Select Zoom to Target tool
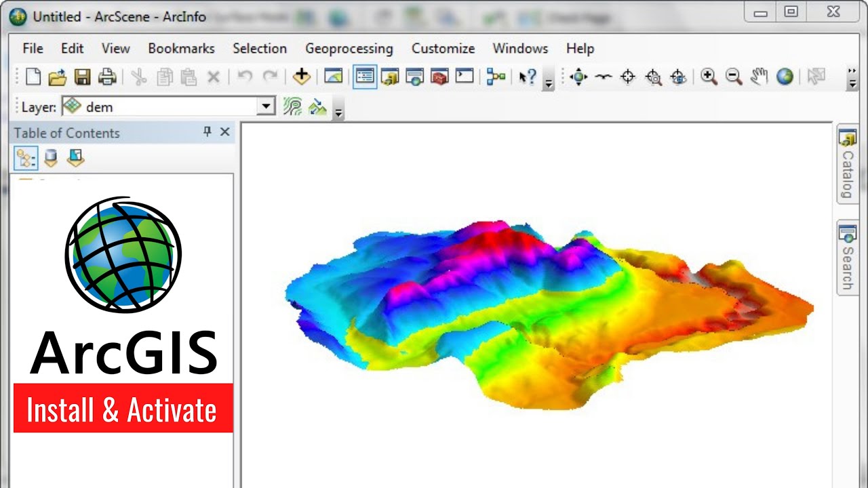The height and width of the screenshot is (488, 868). [653, 77]
